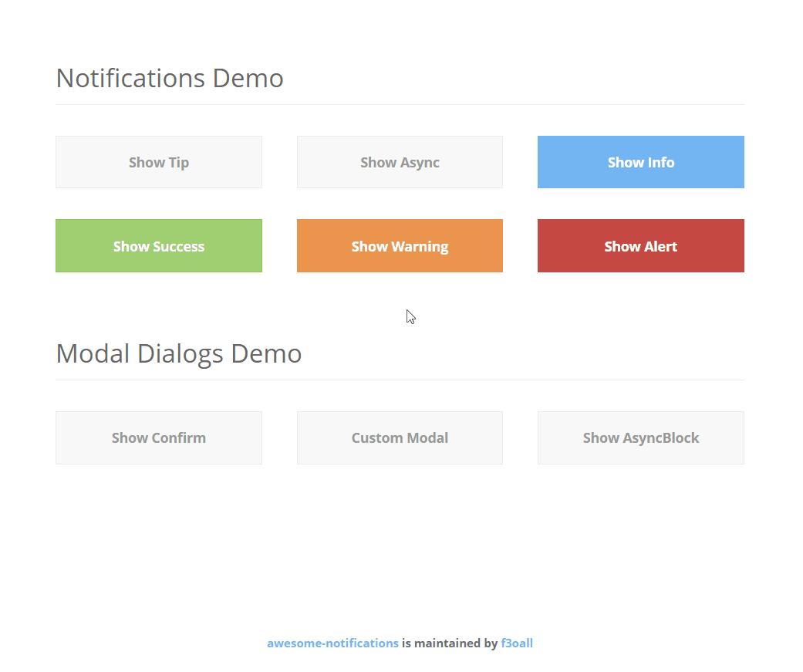Click the Show Tip button
The width and height of the screenshot is (803, 672).
tap(159, 162)
